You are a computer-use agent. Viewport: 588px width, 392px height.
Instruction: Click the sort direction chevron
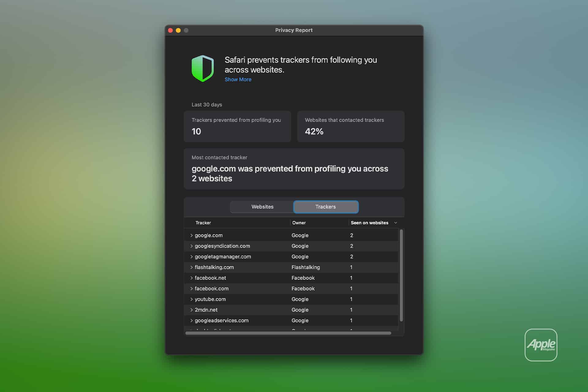click(x=396, y=223)
